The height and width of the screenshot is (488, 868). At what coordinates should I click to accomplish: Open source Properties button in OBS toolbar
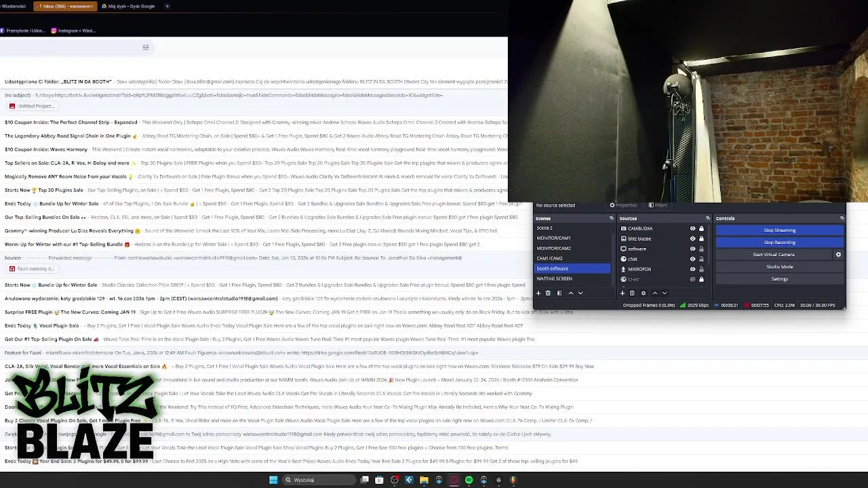pos(623,205)
